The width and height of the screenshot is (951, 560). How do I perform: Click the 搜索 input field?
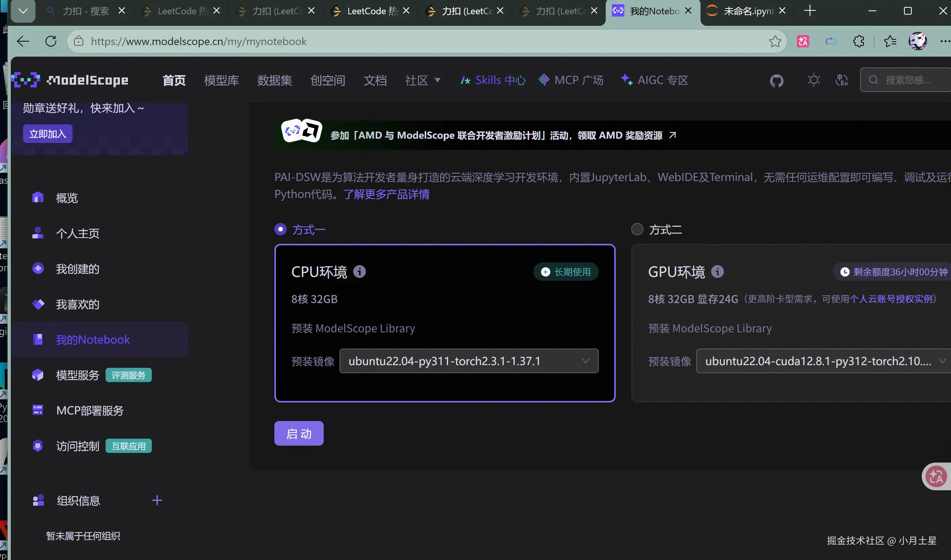coord(906,80)
